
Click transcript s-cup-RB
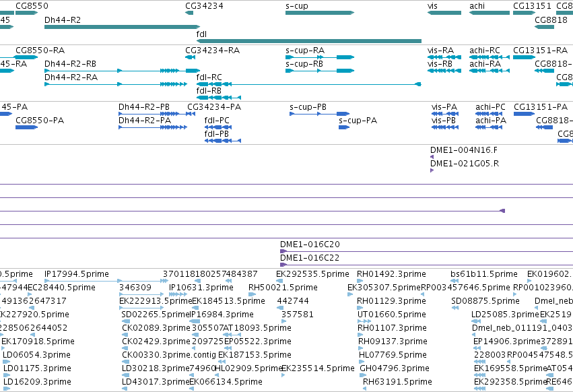(304, 63)
